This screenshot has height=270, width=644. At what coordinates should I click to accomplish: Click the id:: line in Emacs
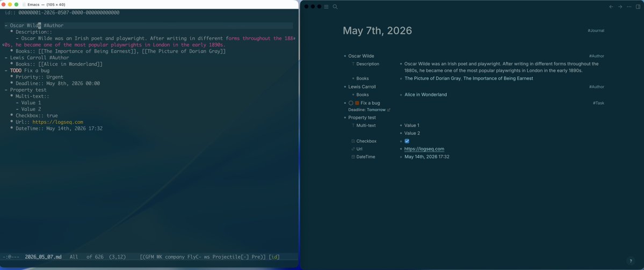62,13
